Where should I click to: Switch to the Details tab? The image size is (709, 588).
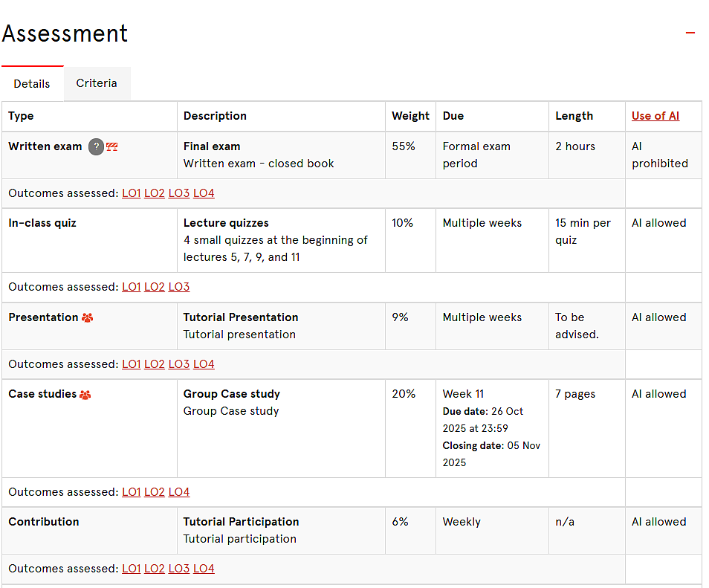tap(32, 84)
